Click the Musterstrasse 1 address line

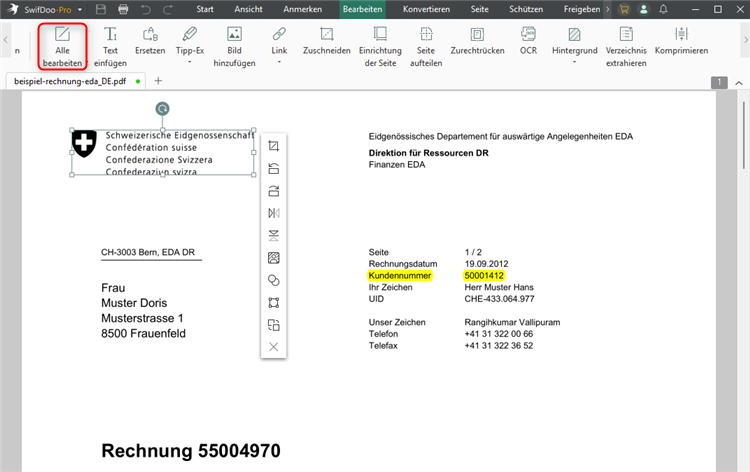(142, 318)
